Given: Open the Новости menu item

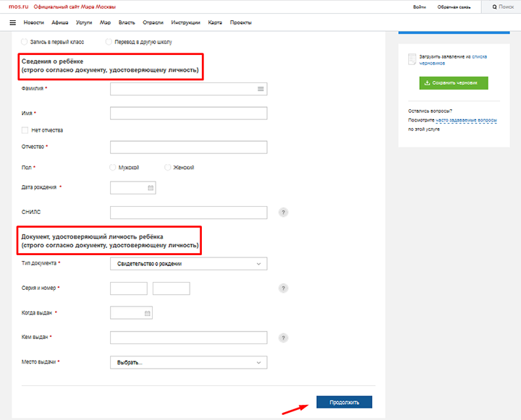Looking at the screenshot, I should click(34, 22).
